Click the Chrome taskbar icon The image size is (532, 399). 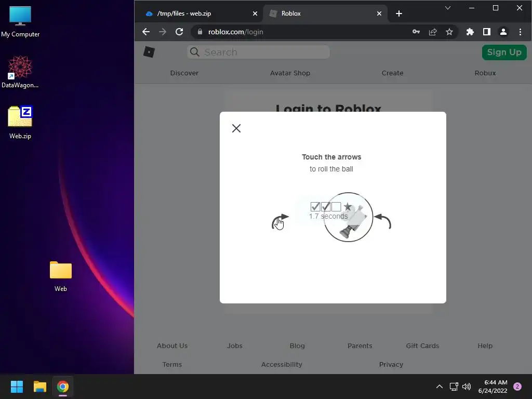(x=63, y=387)
